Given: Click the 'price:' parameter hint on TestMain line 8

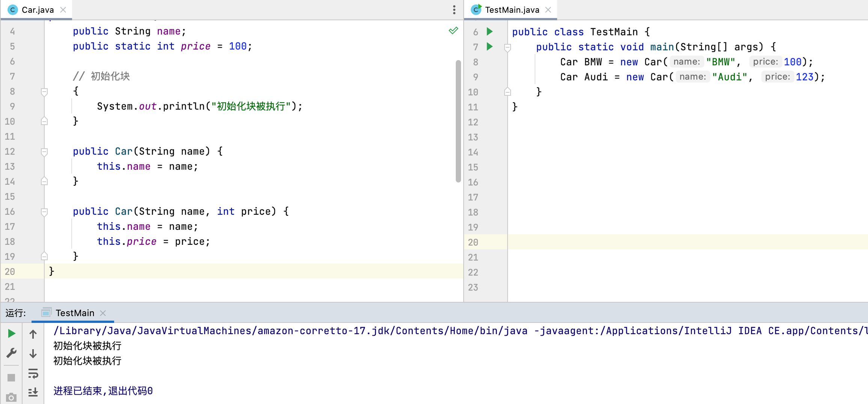Looking at the screenshot, I should (765, 62).
